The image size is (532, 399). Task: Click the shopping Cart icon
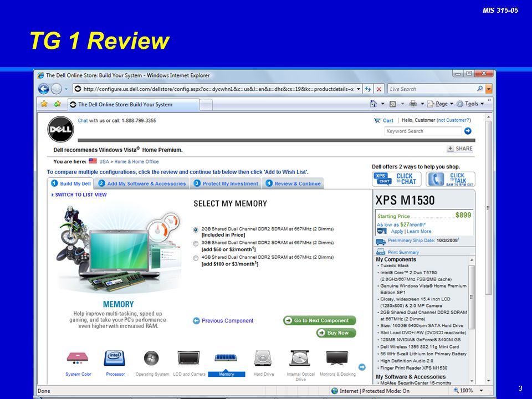pyautogui.click(x=377, y=120)
